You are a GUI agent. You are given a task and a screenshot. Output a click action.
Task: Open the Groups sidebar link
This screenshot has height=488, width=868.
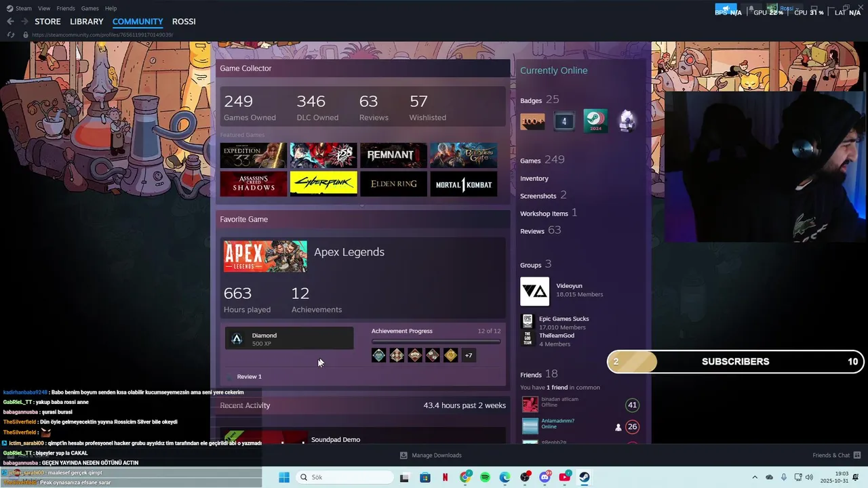coord(536,264)
